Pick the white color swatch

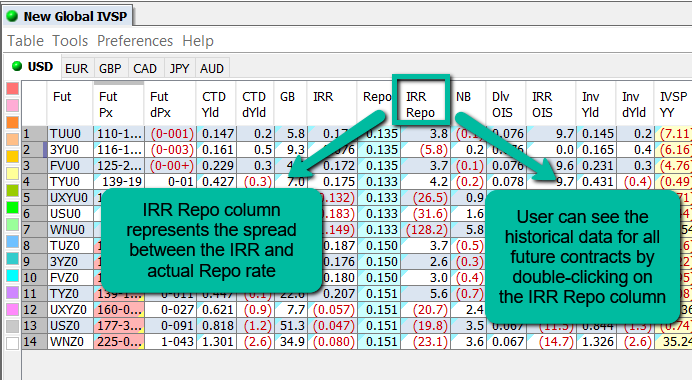point(12,343)
